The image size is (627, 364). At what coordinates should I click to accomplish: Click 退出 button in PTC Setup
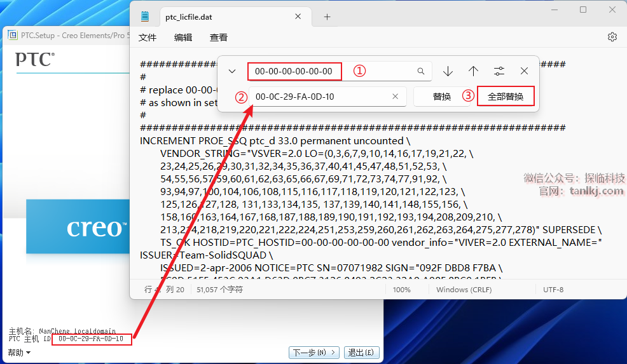(x=361, y=353)
